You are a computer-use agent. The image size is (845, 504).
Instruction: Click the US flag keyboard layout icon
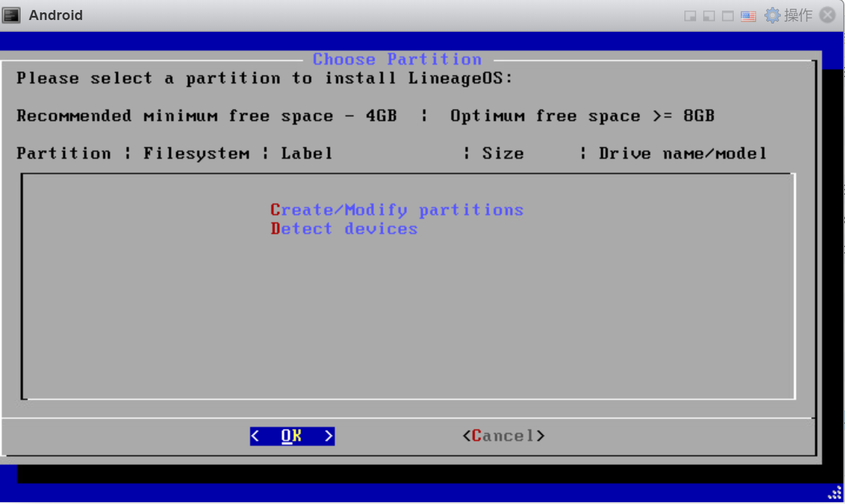tap(748, 16)
